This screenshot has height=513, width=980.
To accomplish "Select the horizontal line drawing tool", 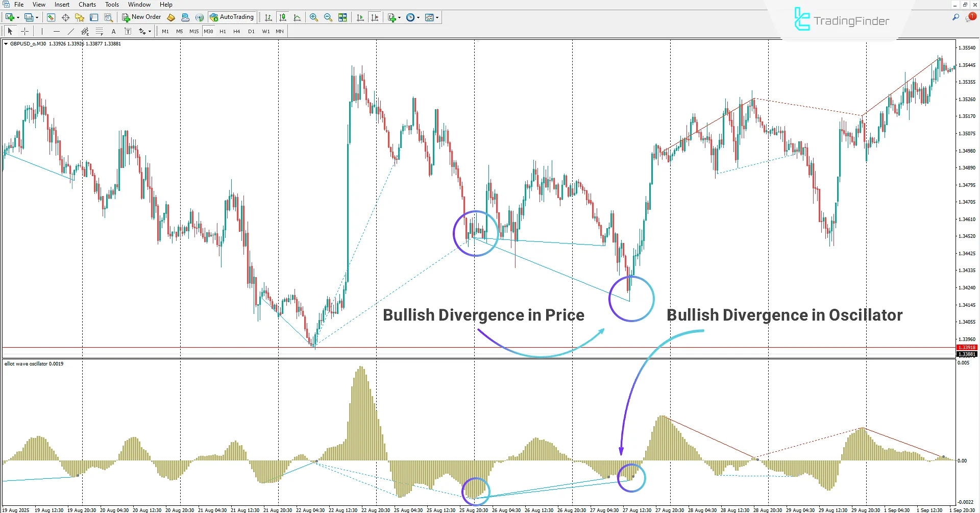I will click(x=57, y=31).
